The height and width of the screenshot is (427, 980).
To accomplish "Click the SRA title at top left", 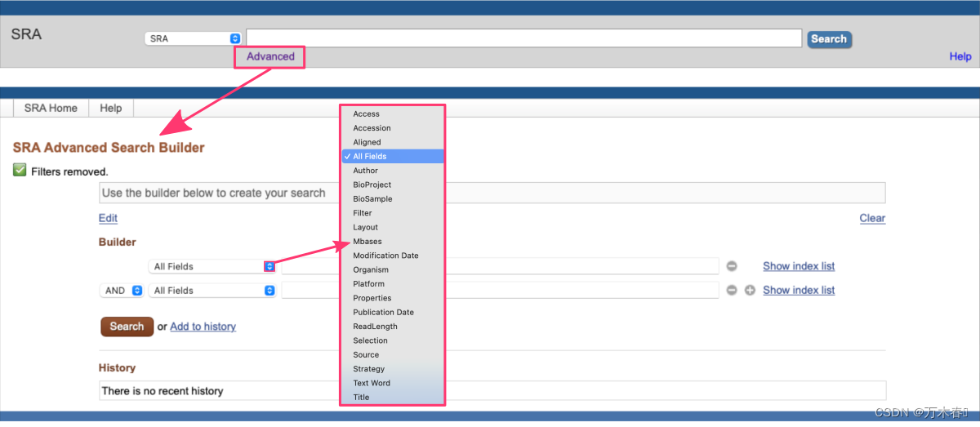I will pos(26,35).
